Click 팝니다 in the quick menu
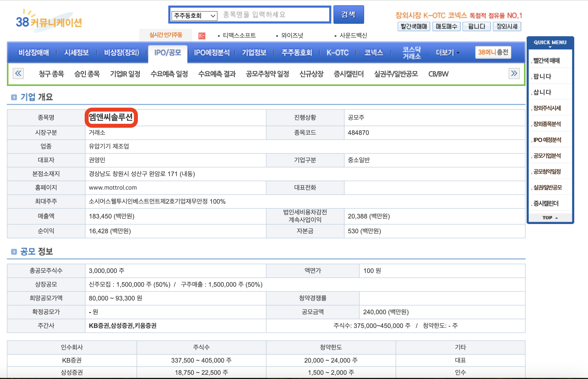The height and width of the screenshot is (379, 588). tap(542, 76)
